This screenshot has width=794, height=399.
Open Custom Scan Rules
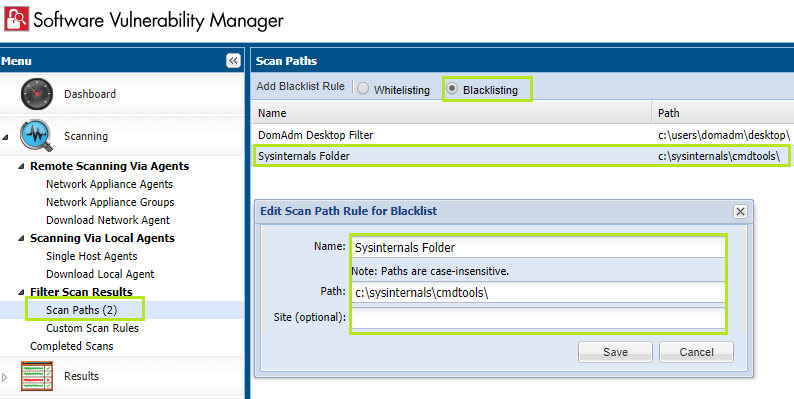(x=92, y=328)
